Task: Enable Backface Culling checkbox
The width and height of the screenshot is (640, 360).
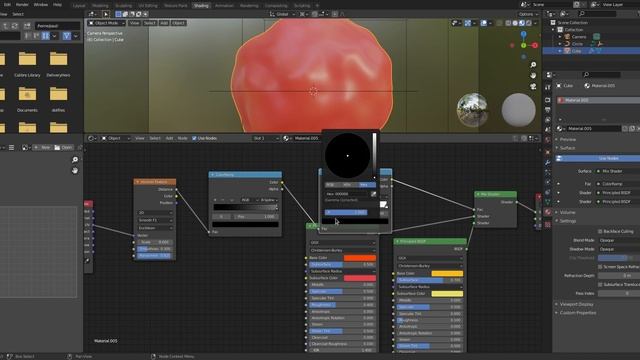Action: [600, 231]
